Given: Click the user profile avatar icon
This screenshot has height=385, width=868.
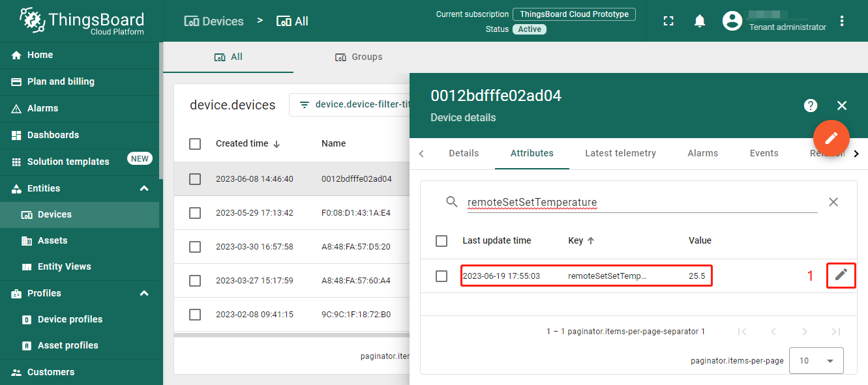Looking at the screenshot, I should coord(732,21).
